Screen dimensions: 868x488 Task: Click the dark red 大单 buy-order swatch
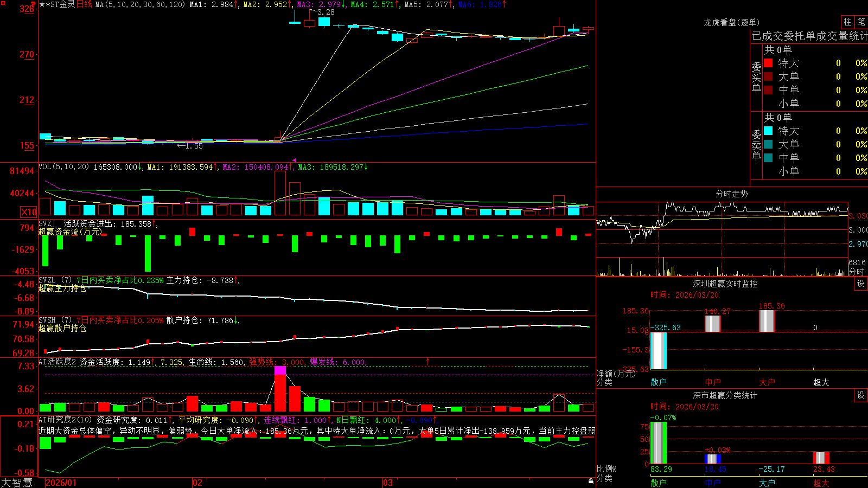768,76
